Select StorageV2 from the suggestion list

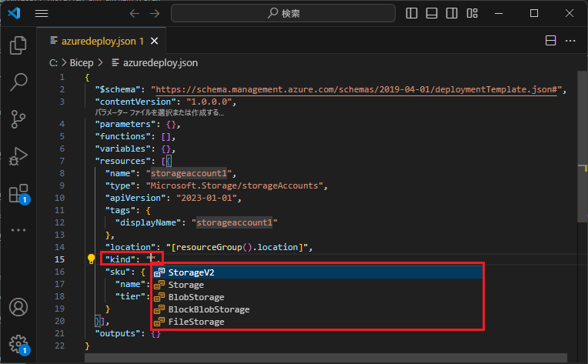click(318, 272)
